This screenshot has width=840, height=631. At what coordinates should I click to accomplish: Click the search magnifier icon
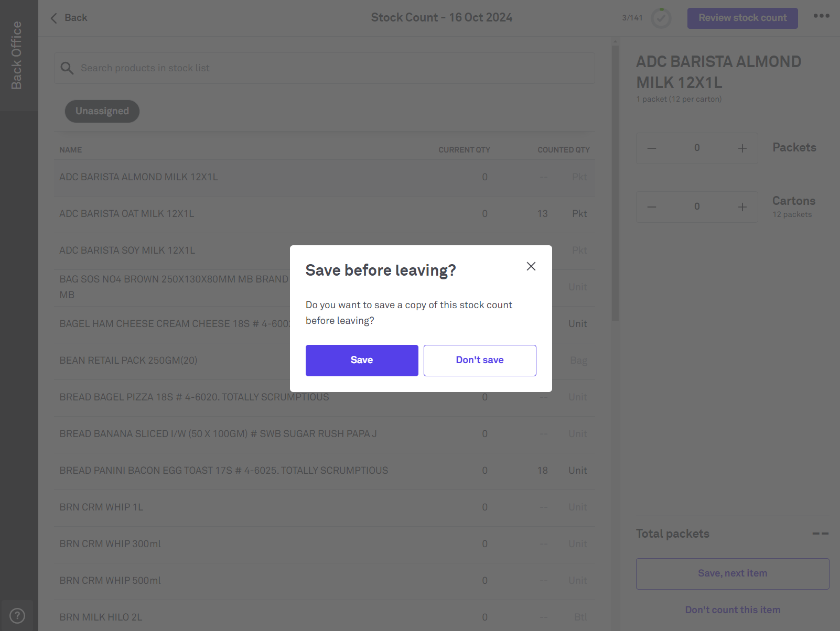(x=67, y=68)
